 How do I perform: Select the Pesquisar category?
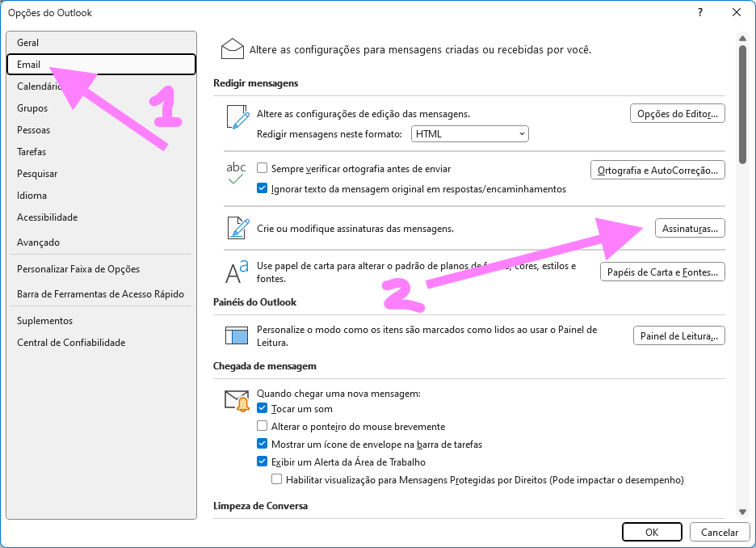[x=101, y=174]
